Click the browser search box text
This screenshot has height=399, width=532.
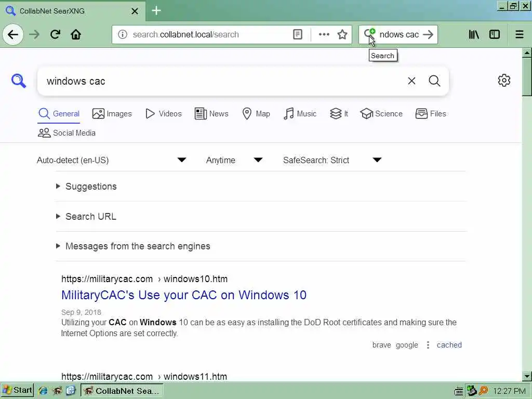point(399,34)
